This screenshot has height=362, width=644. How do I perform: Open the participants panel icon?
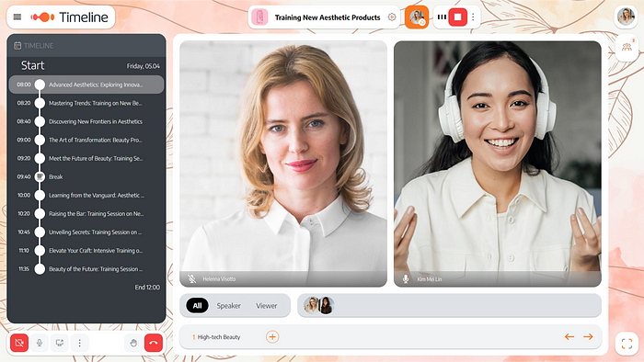click(x=627, y=47)
